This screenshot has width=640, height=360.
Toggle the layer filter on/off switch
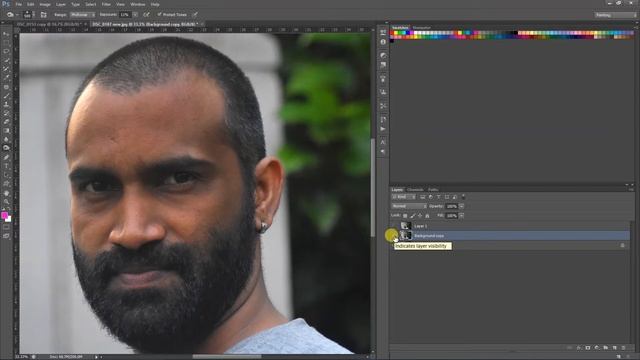[463, 196]
